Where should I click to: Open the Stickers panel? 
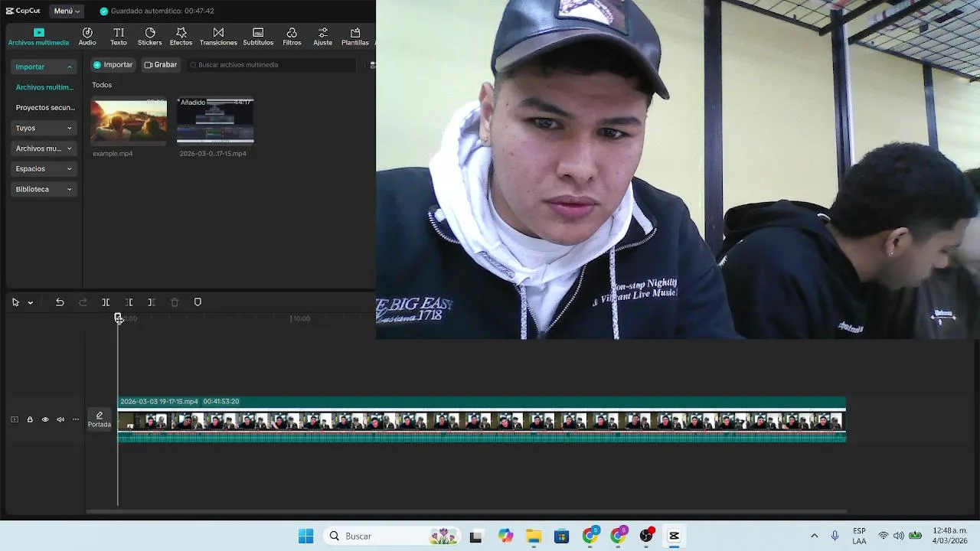click(150, 36)
